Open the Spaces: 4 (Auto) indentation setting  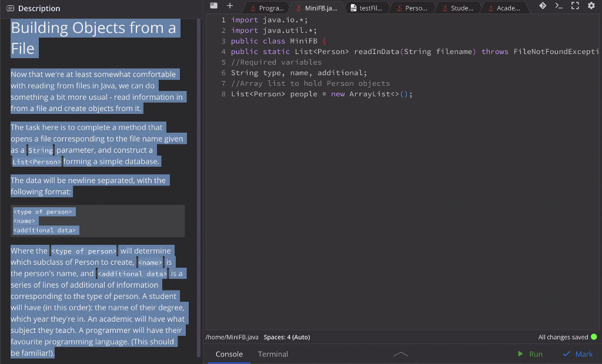pos(286,337)
